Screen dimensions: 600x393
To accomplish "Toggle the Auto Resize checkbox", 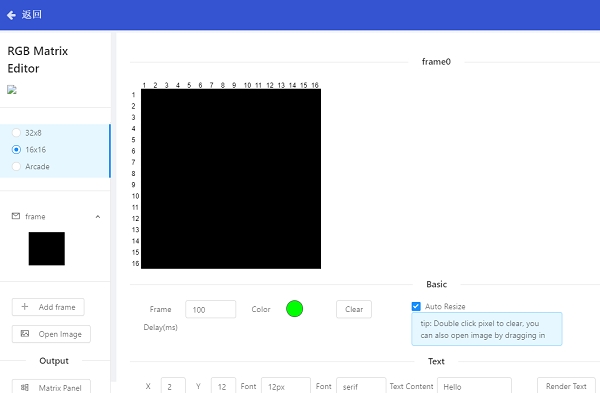I will coord(416,306).
